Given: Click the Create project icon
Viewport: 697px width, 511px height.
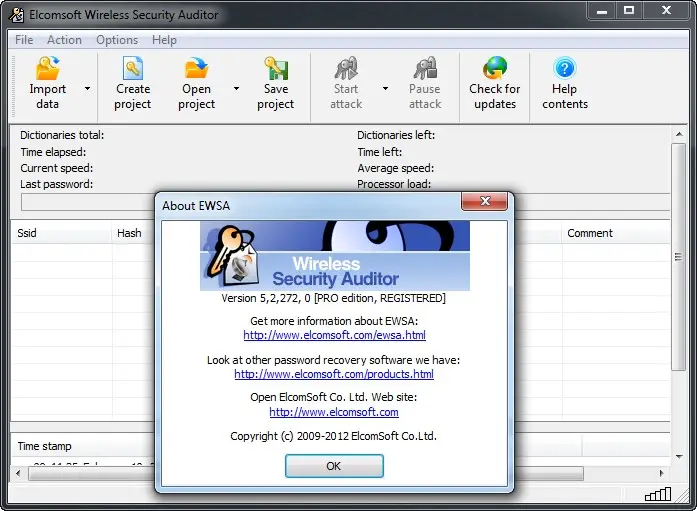Looking at the screenshot, I should 132,68.
